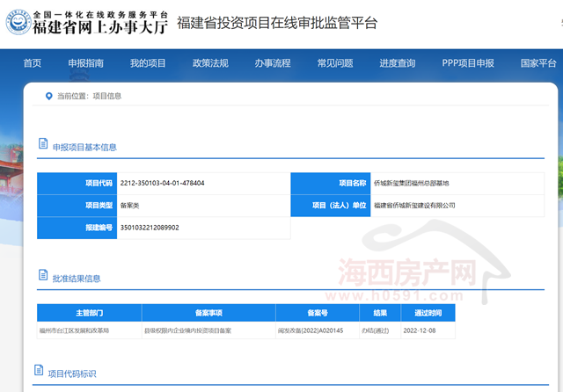Click the document icon beside 批准结果信息
This screenshot has width=563, height=392.
click(43, 275)
